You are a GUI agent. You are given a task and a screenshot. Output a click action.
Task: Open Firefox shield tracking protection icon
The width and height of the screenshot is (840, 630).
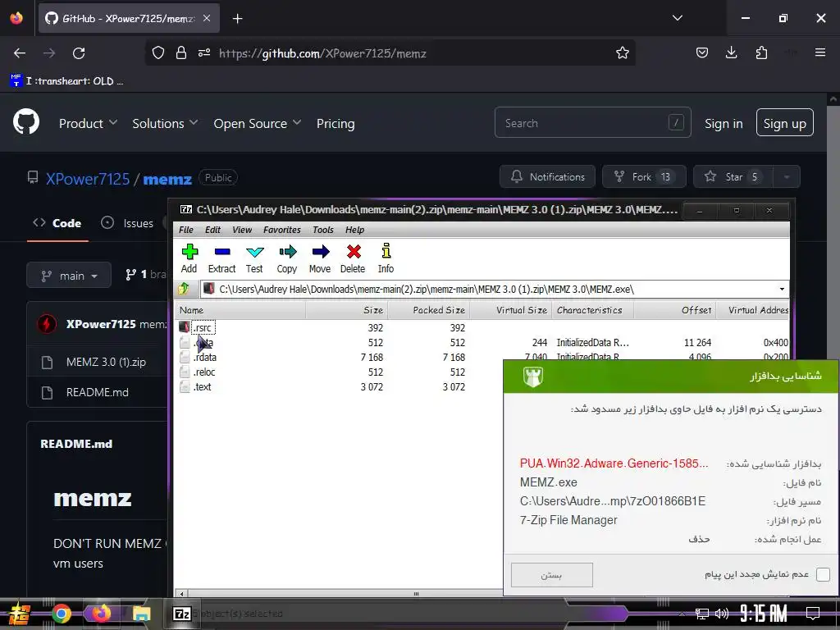tap(158, 53)
